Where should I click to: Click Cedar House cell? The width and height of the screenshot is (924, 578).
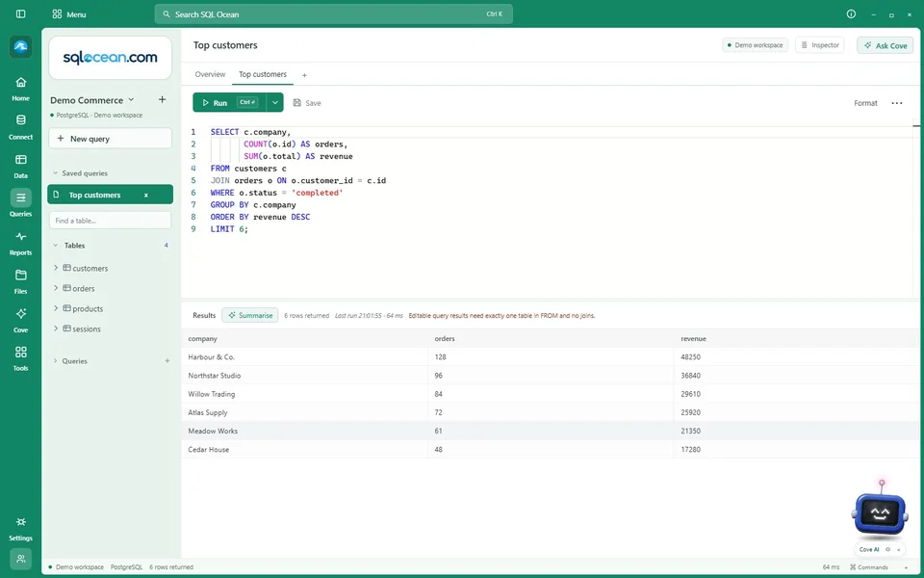click(305, 449)
